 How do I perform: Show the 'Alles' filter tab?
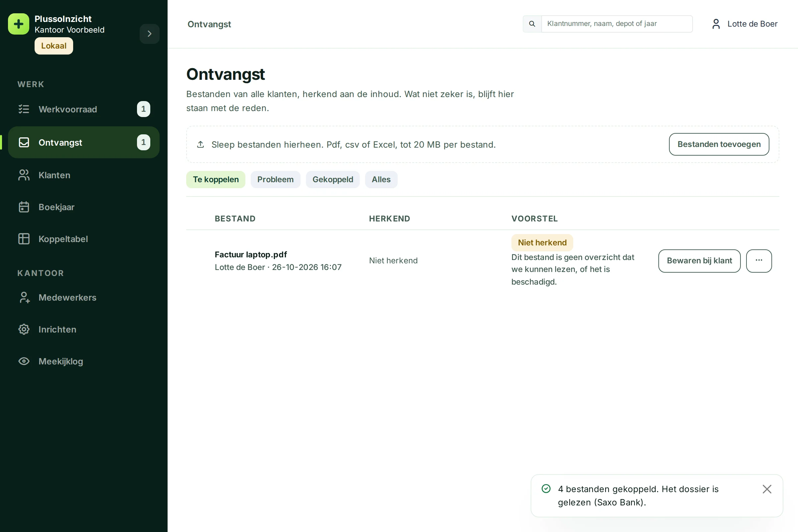381,180
